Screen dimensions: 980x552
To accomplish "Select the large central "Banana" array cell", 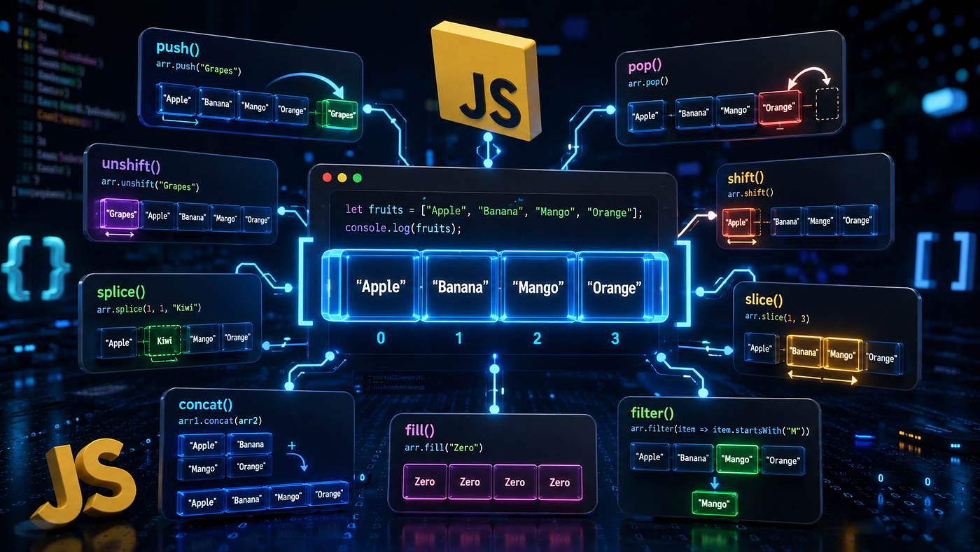I will click(x=460, y=287).
